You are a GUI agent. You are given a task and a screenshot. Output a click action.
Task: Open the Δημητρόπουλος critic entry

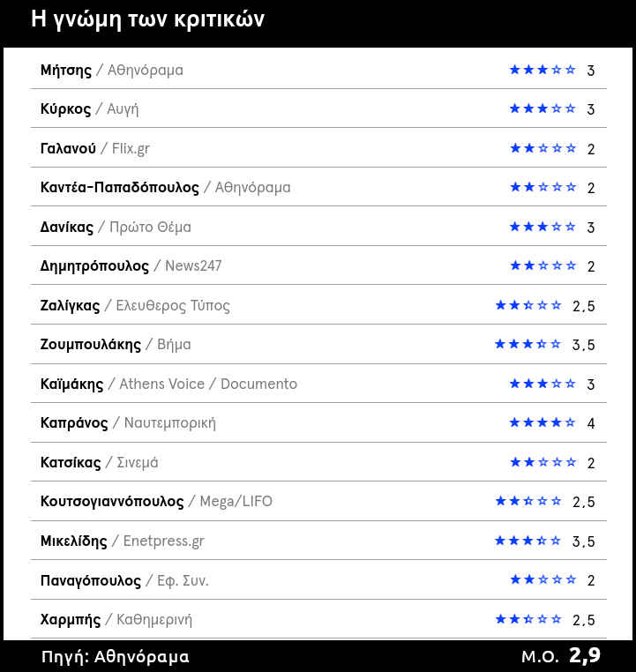(x=94, y=266)
